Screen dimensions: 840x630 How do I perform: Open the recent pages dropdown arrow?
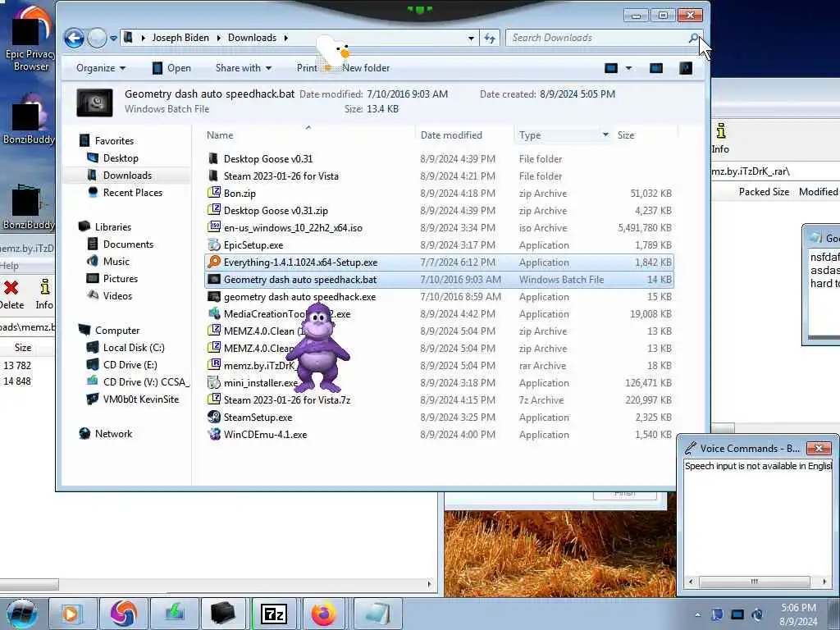coord(113,38)
